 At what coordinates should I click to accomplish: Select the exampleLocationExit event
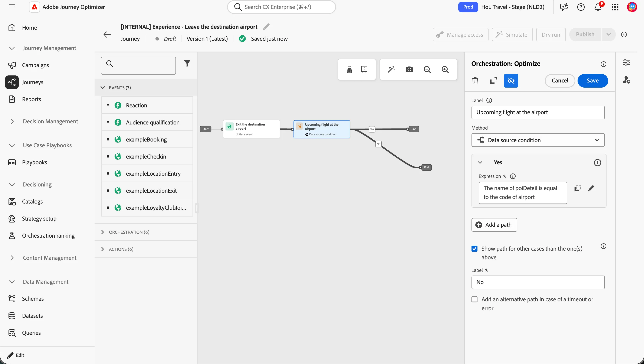(x=147, y=191)
